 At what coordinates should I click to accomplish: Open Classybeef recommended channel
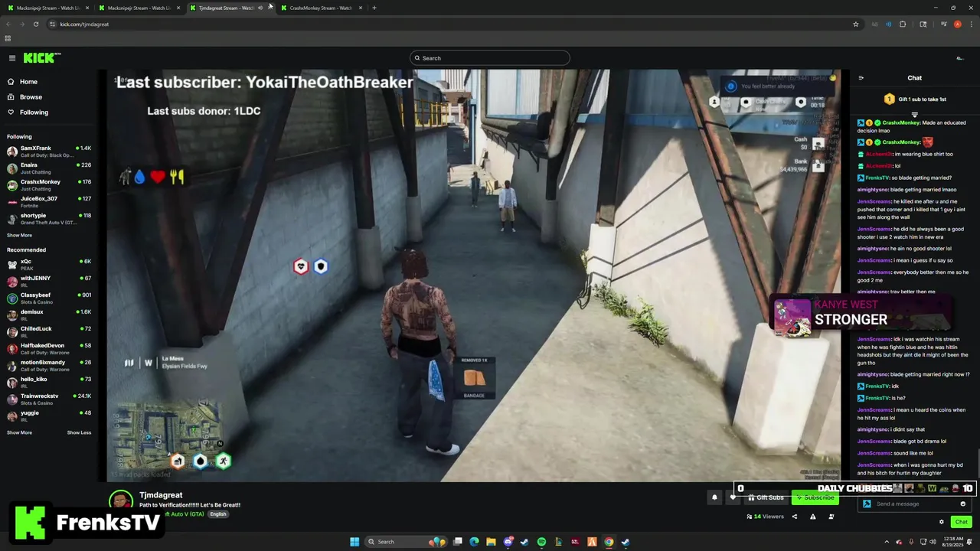48,298
